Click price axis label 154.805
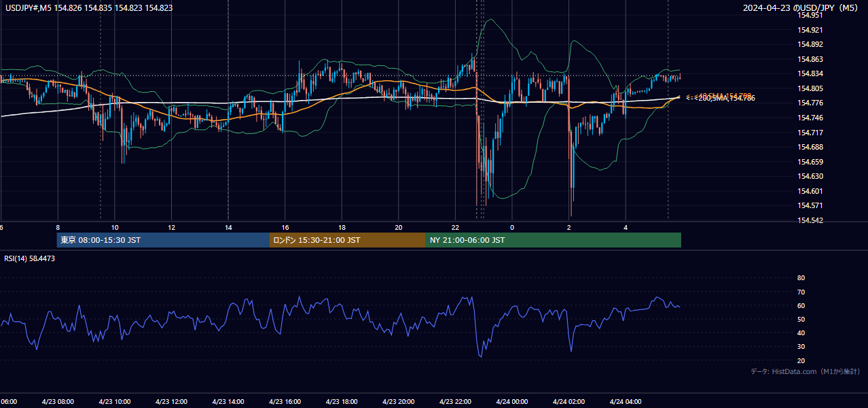This screenshot has height=408, width=868. point(811,88)
